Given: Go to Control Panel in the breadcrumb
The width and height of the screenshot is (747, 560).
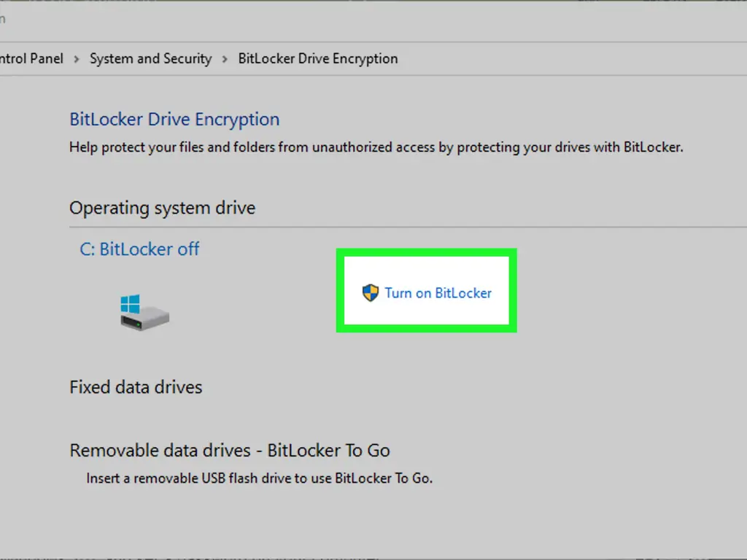Looking at the screenshot, I should [x=31, y=59].
